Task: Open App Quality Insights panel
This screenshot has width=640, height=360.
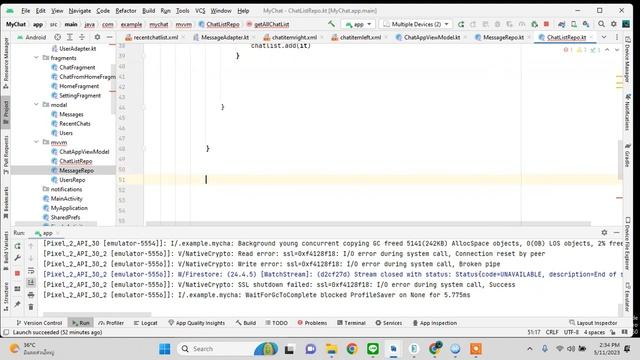Action: [x=196, y=323]
